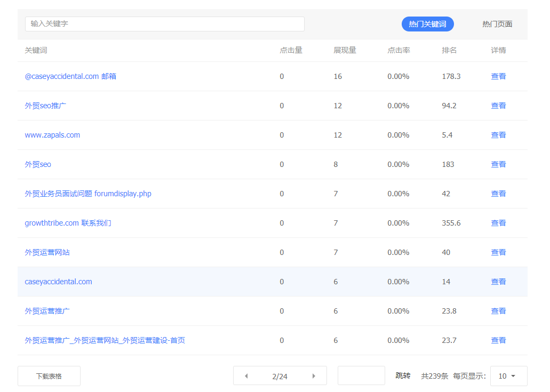Click the 跳转 button

tap(403, 376)
